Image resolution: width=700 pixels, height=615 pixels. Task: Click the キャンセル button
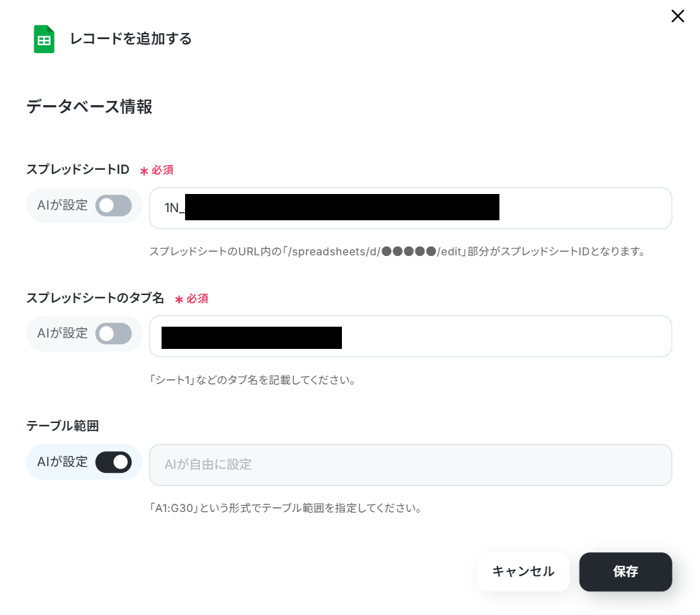[x=523, y=572]
